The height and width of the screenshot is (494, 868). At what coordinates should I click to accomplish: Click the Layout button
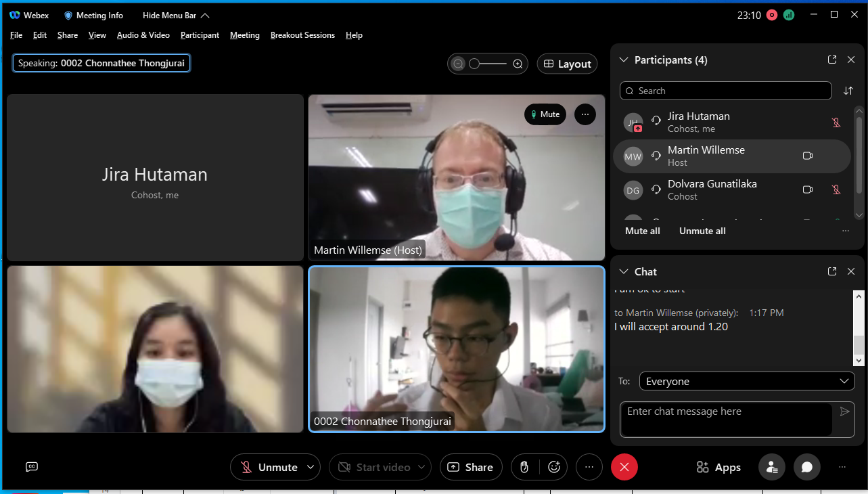click(x=567, y=64)
